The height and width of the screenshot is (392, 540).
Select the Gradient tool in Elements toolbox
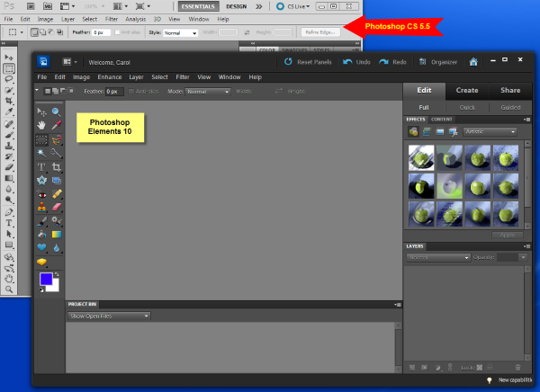(x=57, y=235)
